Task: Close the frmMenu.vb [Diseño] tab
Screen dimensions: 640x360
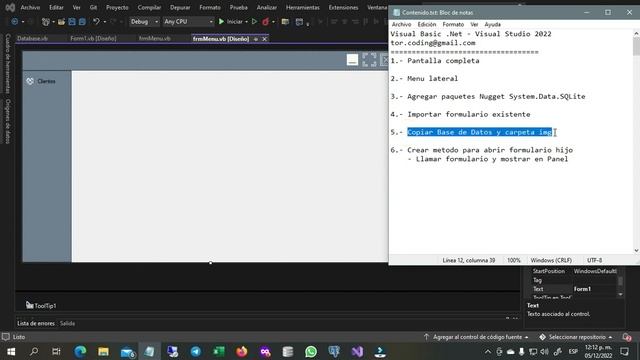Action: point(264,39)
